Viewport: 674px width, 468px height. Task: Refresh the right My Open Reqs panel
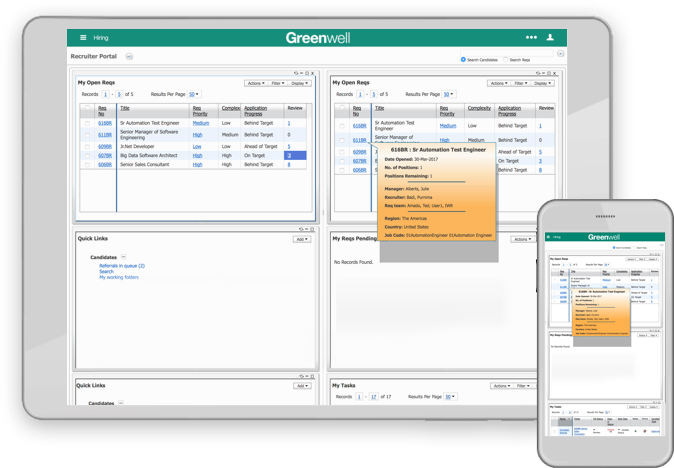pyautogui.click(x=538, y=73)
